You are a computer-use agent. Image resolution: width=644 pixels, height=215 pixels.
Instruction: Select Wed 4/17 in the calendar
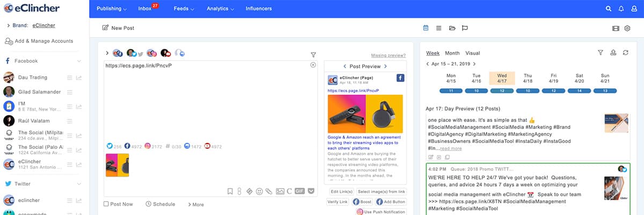[502, 78]
